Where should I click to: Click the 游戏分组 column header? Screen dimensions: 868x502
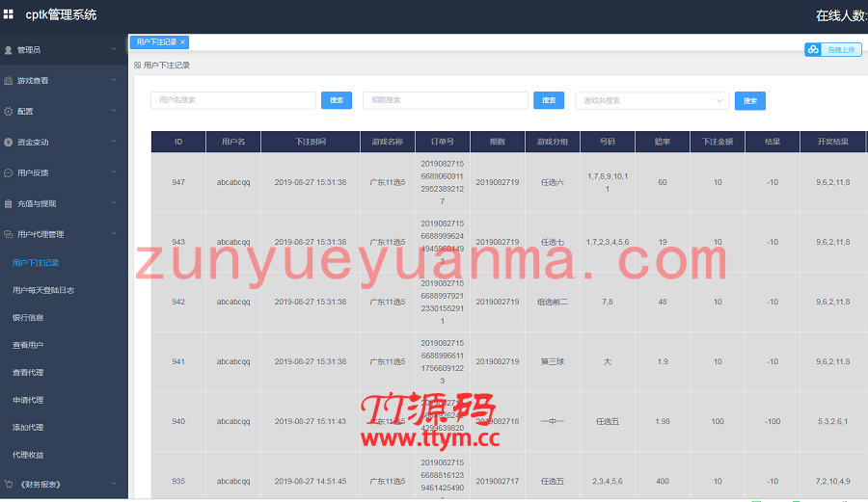(553, 142)
